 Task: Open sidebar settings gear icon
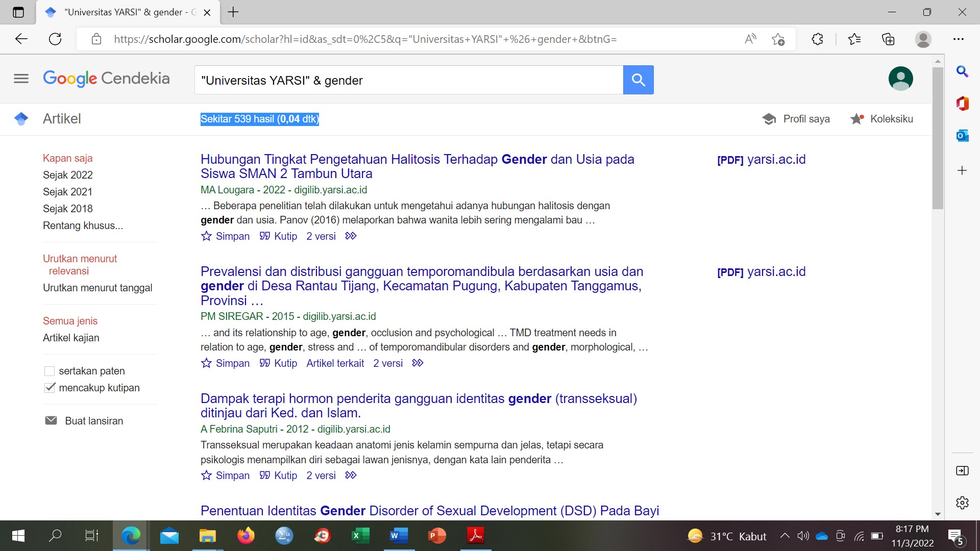click(x=962, y=503)
